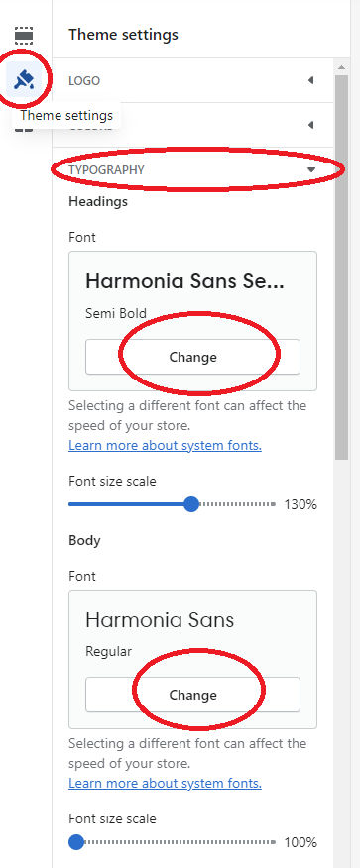Open the Sections panel icon
360x868 pixels.
(23, 36)
